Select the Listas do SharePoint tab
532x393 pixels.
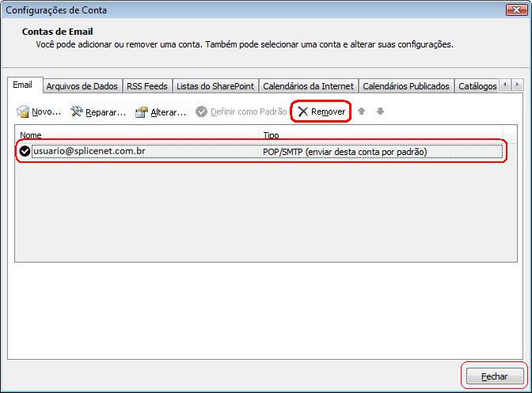(215, 86)
